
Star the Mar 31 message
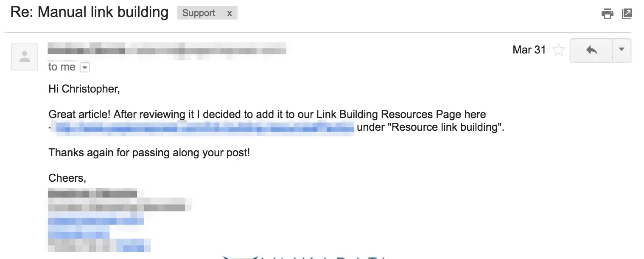click(x=558, y=50)
